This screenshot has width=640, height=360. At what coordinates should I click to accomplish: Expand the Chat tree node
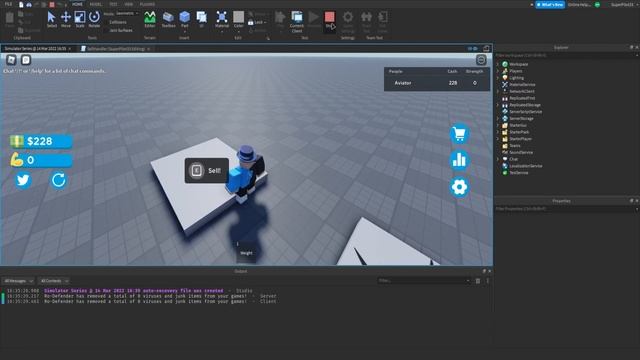click(498, 159)
